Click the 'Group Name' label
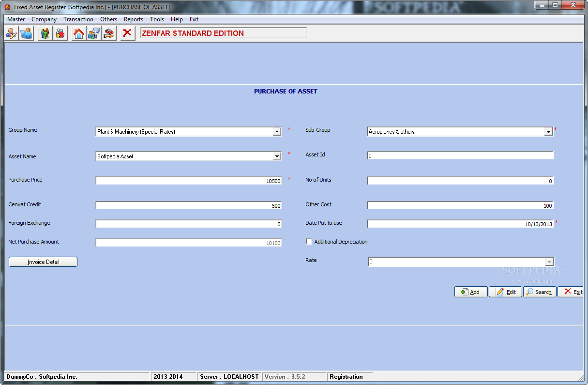 [23, 130]
